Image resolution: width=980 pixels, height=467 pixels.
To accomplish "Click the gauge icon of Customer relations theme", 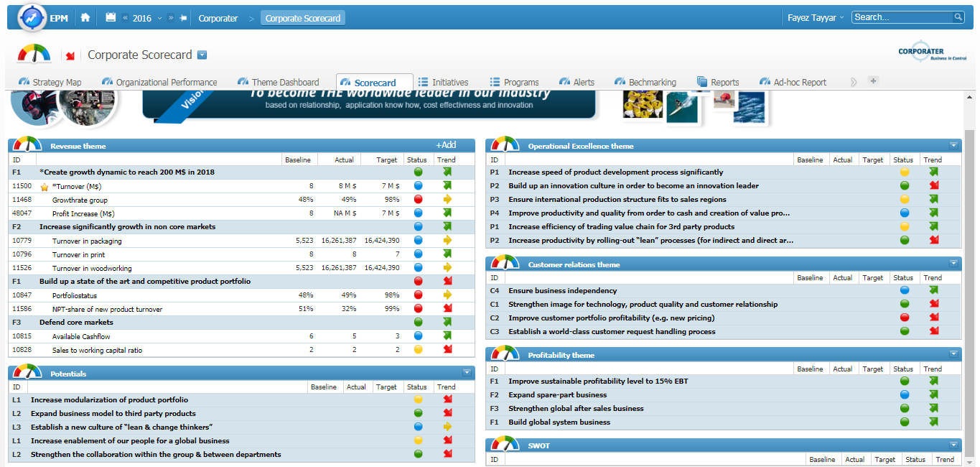I will (504, 262).
